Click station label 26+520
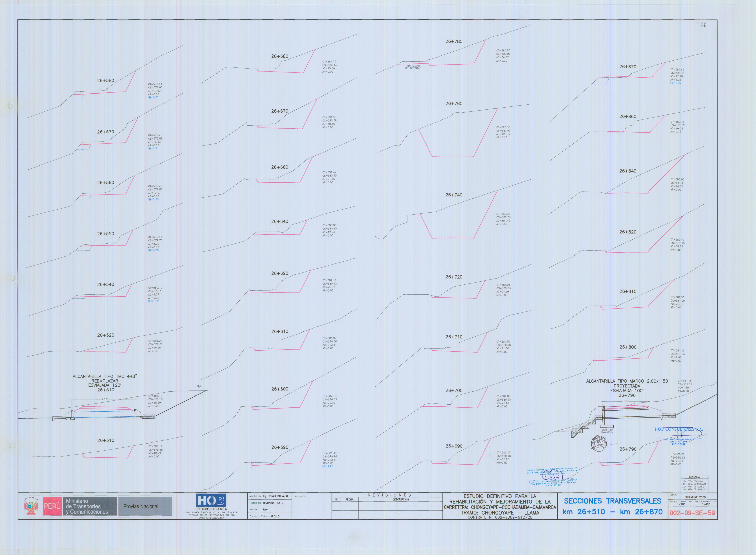Screen dimensions: 756x555 106,335
